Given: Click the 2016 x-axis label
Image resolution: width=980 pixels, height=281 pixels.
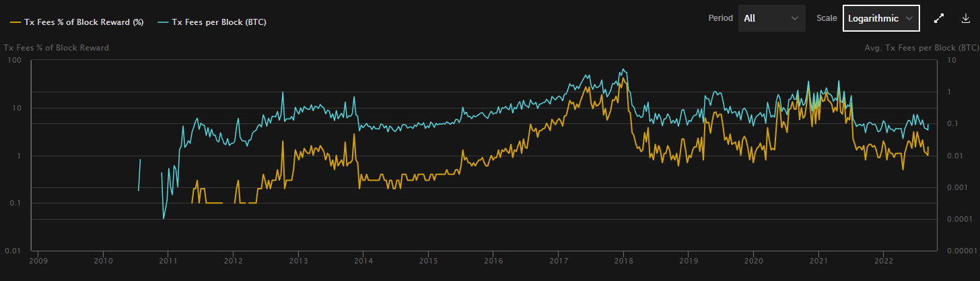Looking at the screenshot, I should pyautogui.click(x=493, y=260).
